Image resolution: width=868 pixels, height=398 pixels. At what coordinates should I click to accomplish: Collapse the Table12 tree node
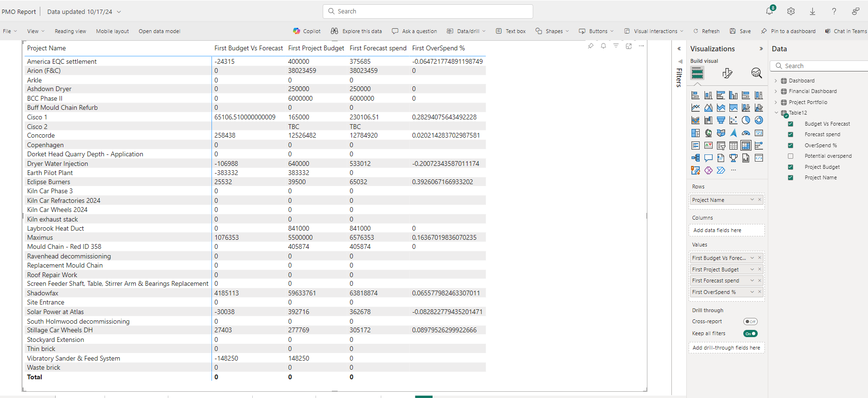[776, 113]
